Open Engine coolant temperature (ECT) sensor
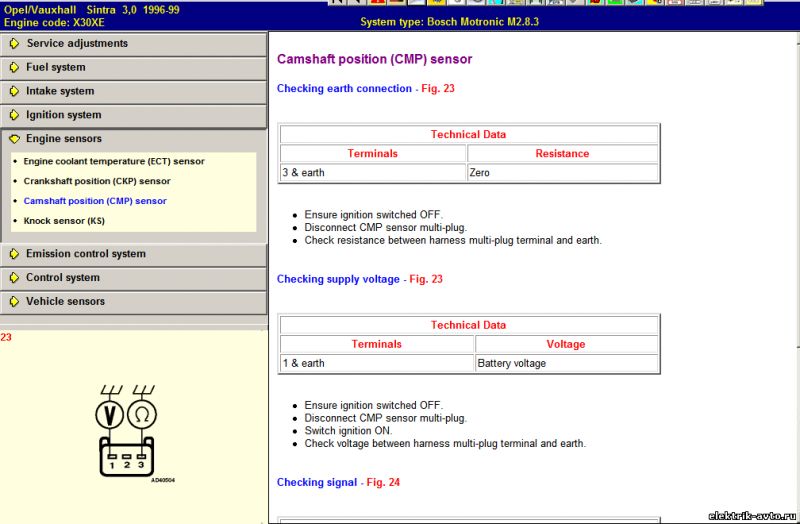This screenshot has height=524, width=800. tap(114, 161)
